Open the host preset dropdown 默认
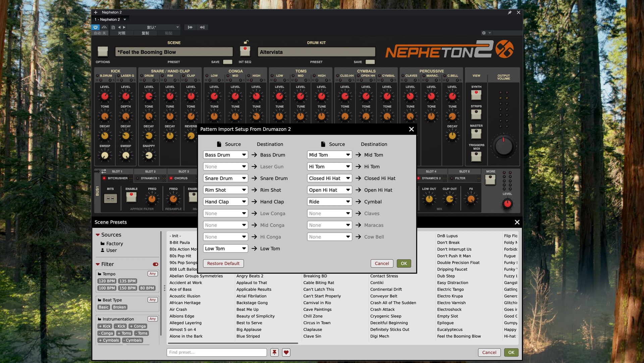The width and height of the screenshot is (644, 363). tap(154, 27)
